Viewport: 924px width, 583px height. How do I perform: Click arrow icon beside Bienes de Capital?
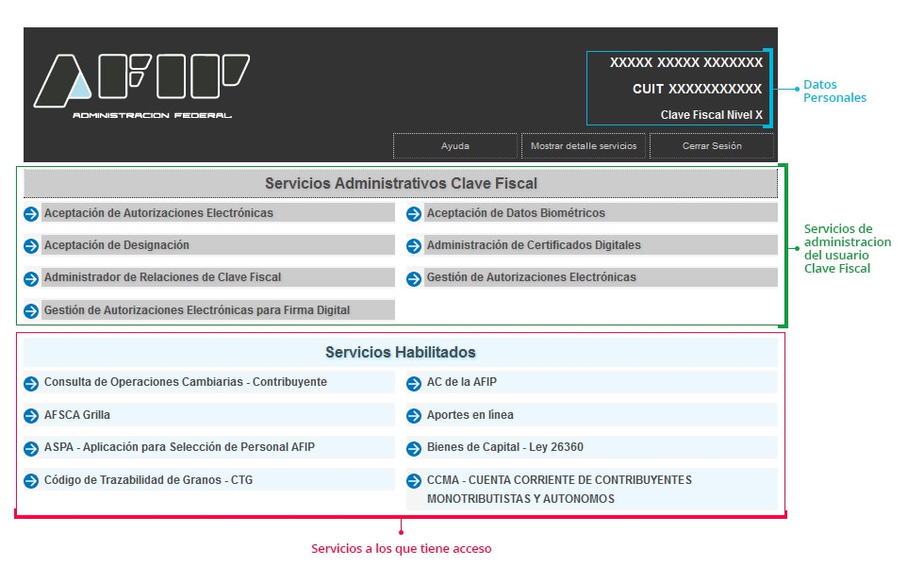pyautogui.click(x=414, y=448)
